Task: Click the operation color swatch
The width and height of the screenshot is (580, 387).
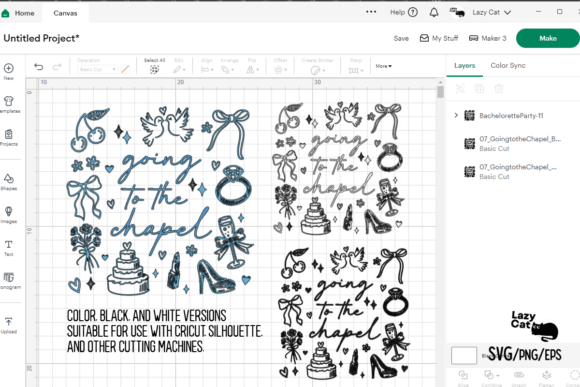Action: [x=125, y=69]
